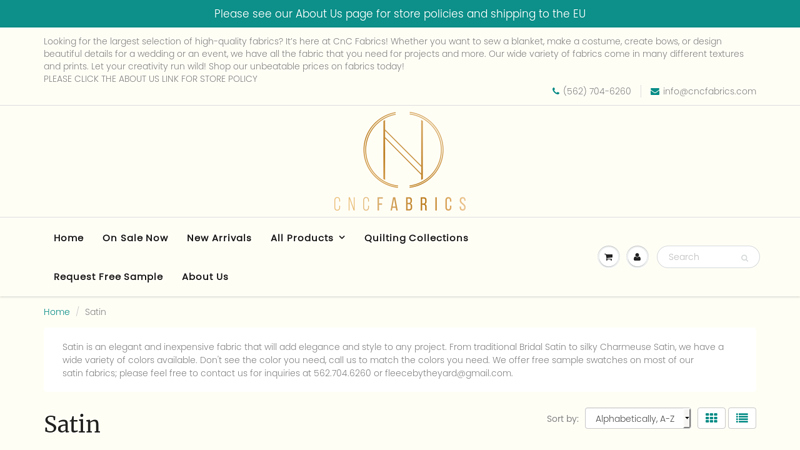Call the phone number (562) 704-6260
Screen dimensions: 800x450
597,91
